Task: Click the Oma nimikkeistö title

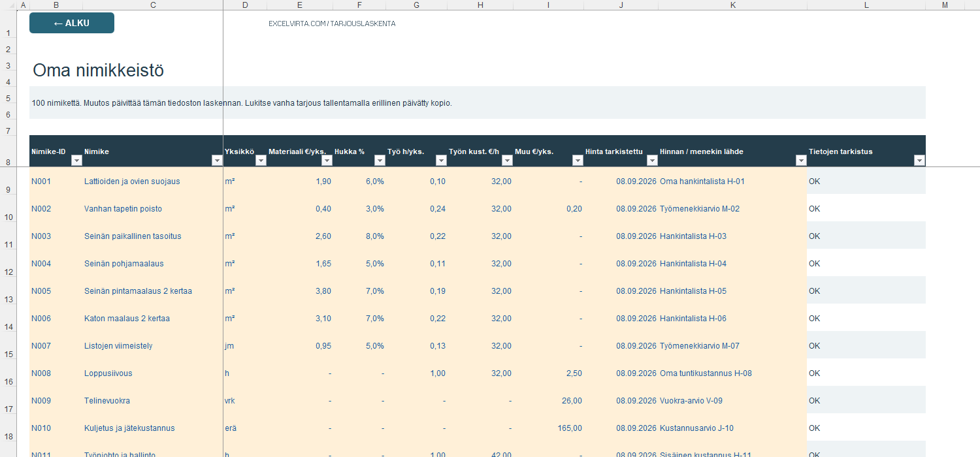Action: [98, 71]
